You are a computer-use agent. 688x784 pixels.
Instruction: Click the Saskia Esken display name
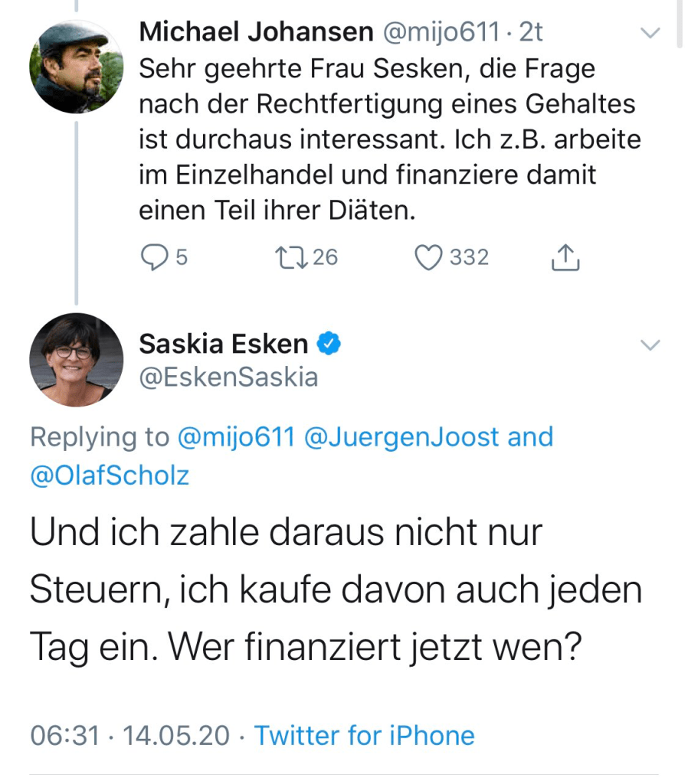(223, 345)
